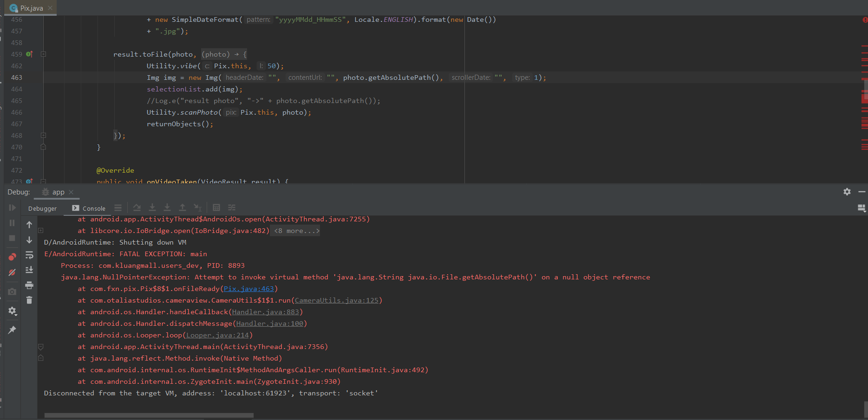
Task: Click Restore Layout icon at console right
Action: 861,208
